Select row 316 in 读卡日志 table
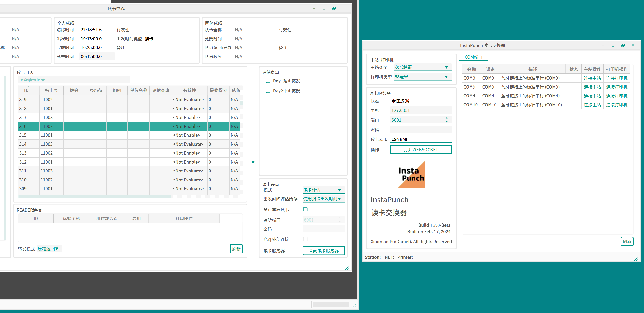The image size is (644, 313). pyautogui.click(x=100, y=126)
